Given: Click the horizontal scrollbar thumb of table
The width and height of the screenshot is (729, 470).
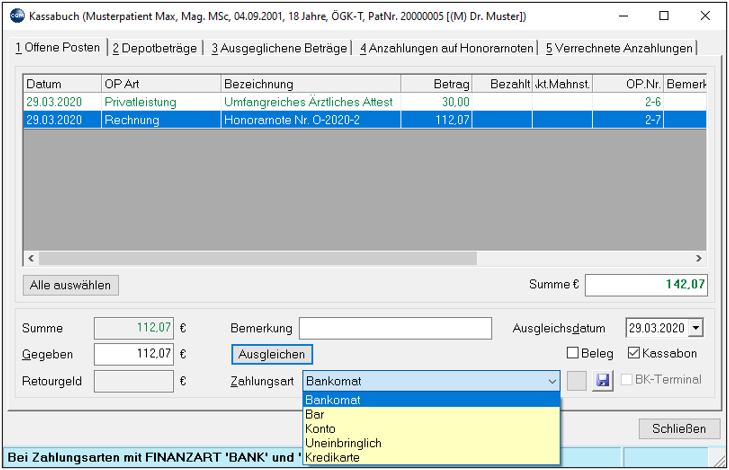Looking at the screenshot, I should [258, 258].
